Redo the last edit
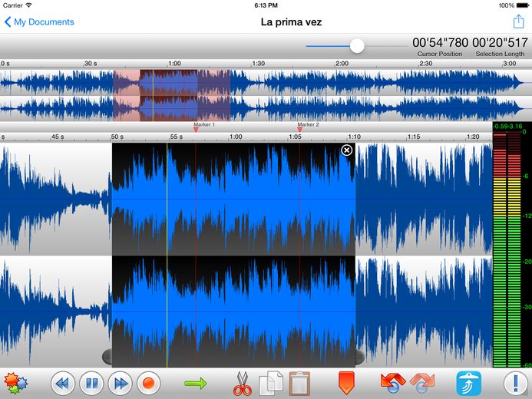 coord(422,383)
